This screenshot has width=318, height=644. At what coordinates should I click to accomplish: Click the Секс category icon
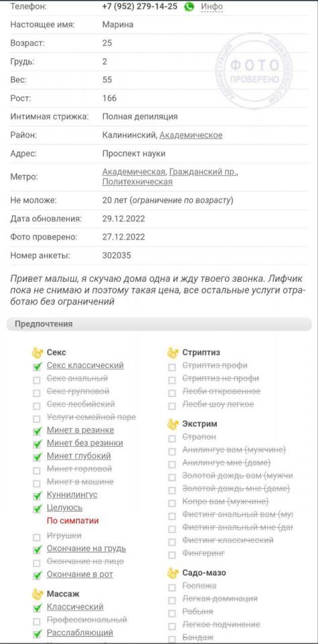38,352
